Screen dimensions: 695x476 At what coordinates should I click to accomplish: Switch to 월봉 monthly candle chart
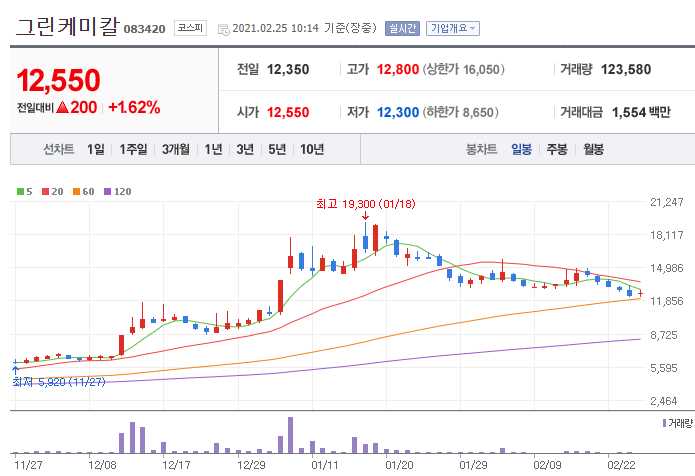click(593, 149)
